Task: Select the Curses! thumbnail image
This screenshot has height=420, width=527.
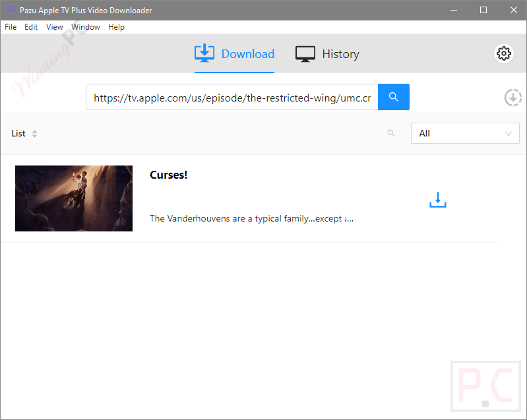Action: pyautogui.click(x=74, y=198)
